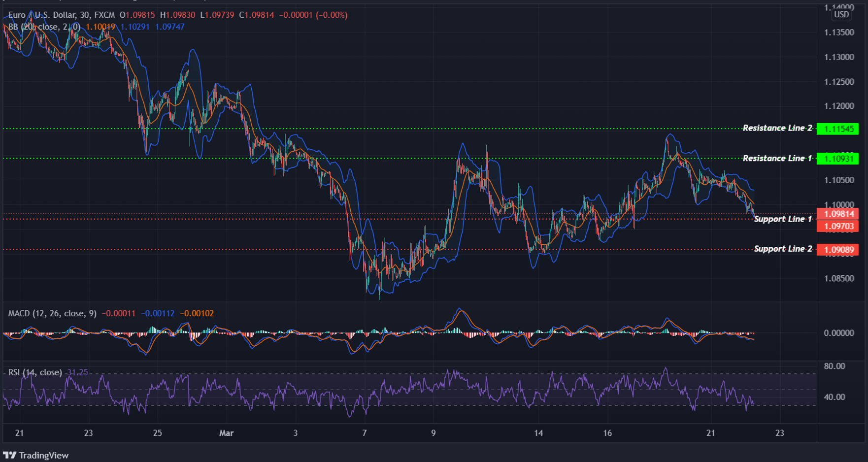
Task: Click the Resistance Line 2 text on the chart
Action: pos(777,128)
